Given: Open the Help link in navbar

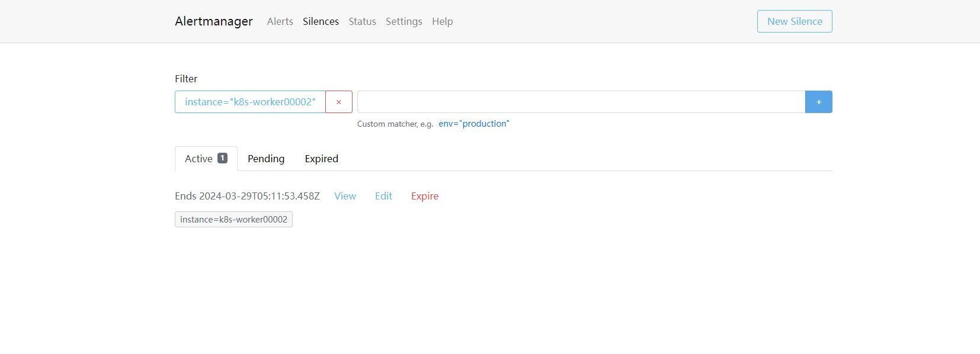Looking at the screenshot, I should (x=442, y=21).
